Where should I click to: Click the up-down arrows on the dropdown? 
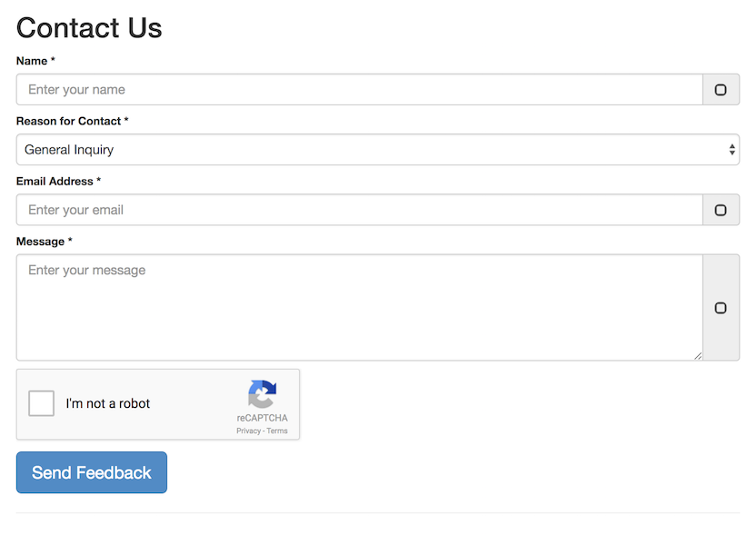tap(731, 148)
